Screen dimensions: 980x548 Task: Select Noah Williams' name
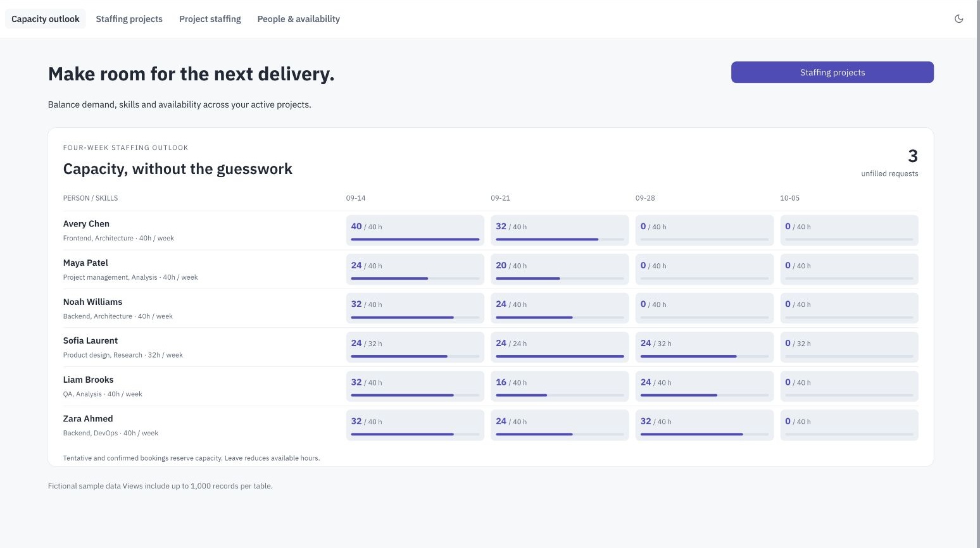coord(92,302)
